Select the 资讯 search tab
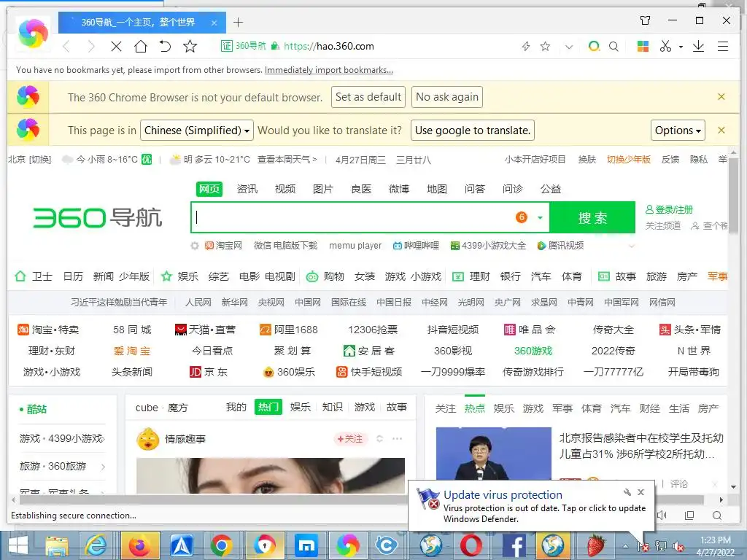Viewport: 747px width, 560px height. 247,189
